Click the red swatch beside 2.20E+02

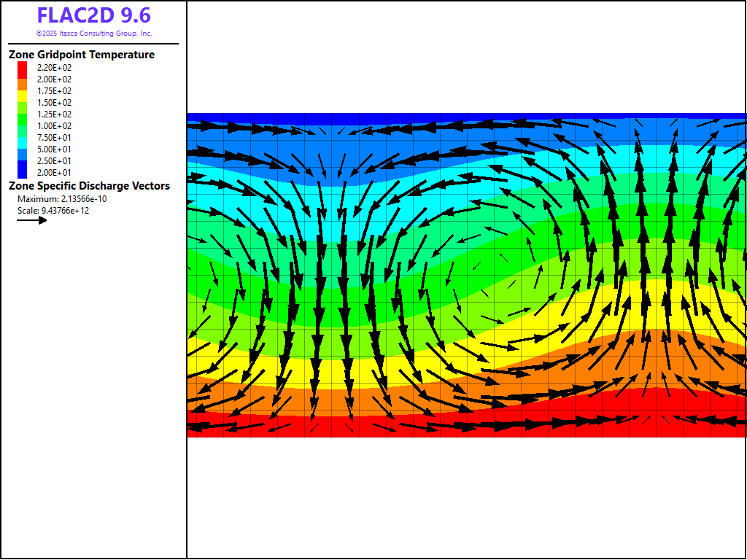click(23, 67)
